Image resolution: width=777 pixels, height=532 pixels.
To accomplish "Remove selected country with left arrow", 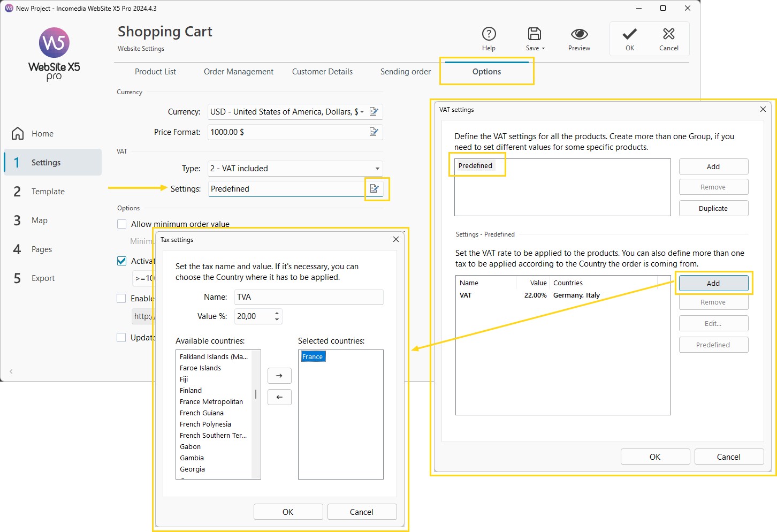I will pyautogui.click(x=279, y=397).
